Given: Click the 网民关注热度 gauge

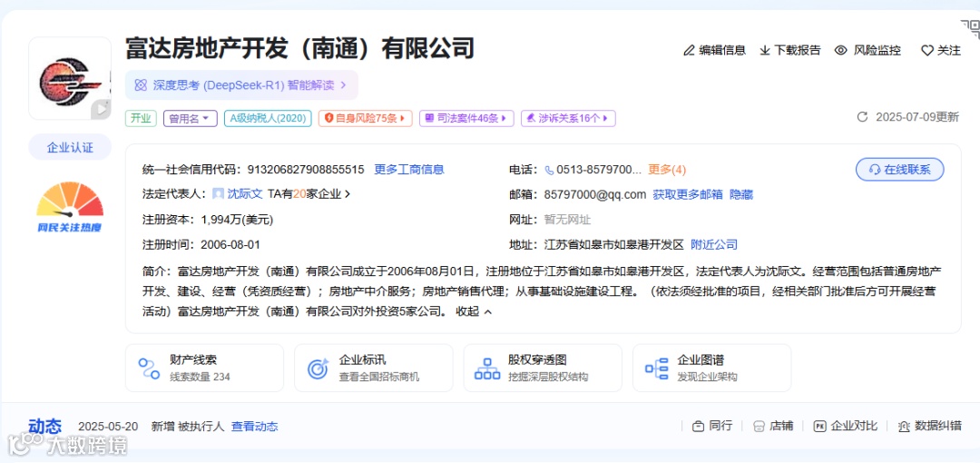Looking at the screenshot, I should pyautogui.click(x=70, y=207).
